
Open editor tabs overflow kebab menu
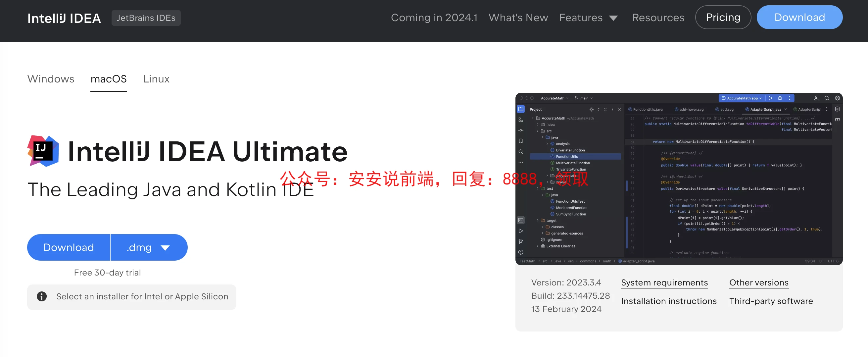(x=826, y=109)
